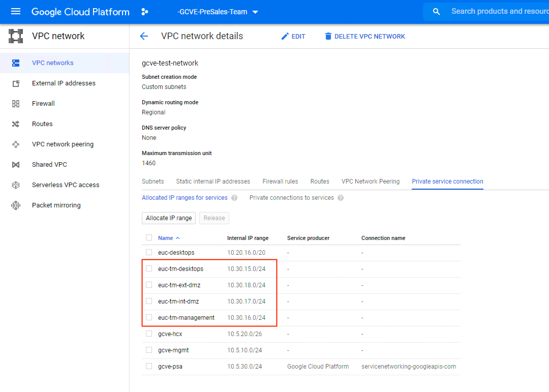The height and width of the screenshot is (392, 549).
Task: Open Private connections to services view
Action: coord(292,198)
